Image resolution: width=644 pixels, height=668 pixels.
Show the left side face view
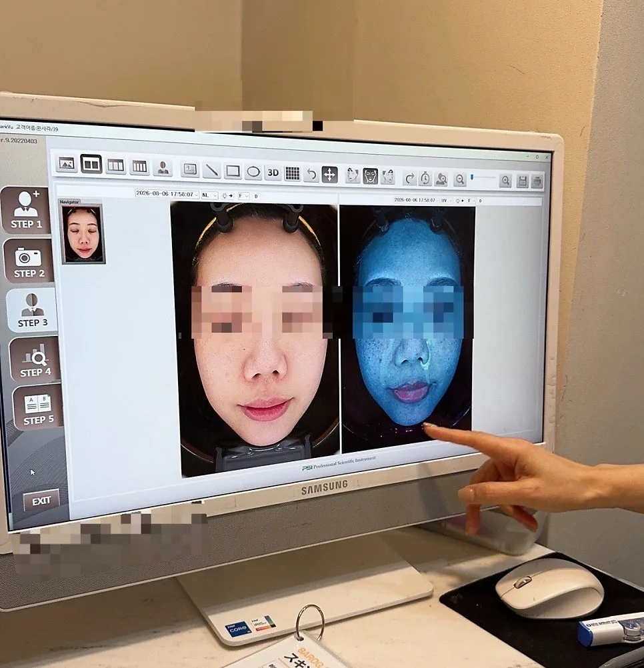tap(352, 175)
